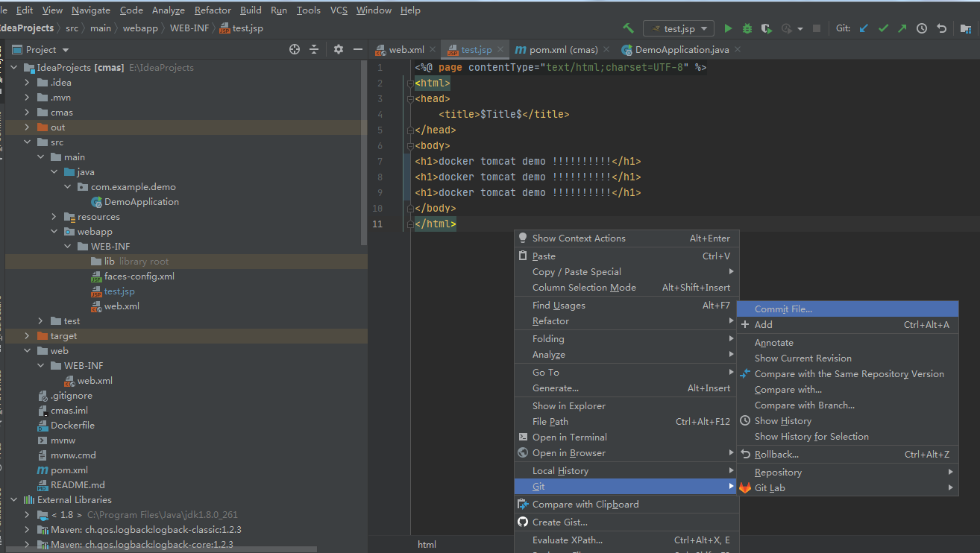
Task: Expand the cmas folder
Action: tap(27, 112)
